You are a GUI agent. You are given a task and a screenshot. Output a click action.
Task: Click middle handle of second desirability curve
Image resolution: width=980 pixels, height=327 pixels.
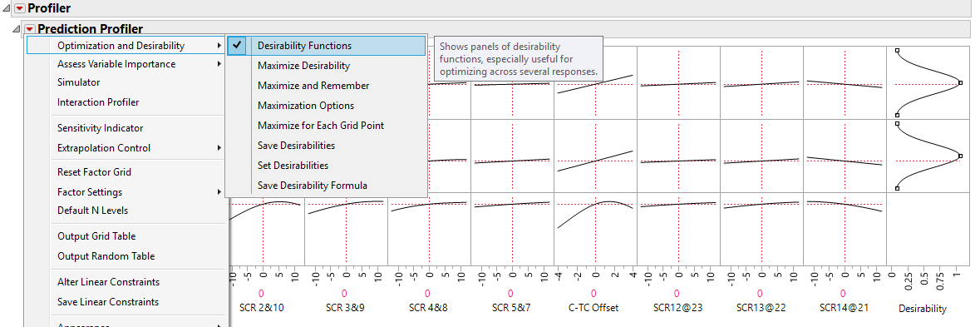961,156
